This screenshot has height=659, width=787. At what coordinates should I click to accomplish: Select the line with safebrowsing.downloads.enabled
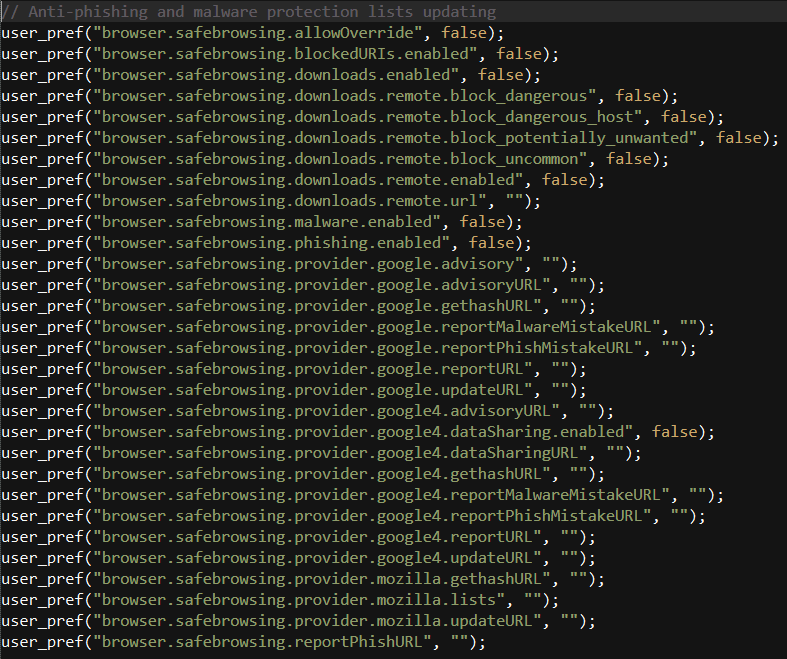pyautogui.click(x=271, y=75)
